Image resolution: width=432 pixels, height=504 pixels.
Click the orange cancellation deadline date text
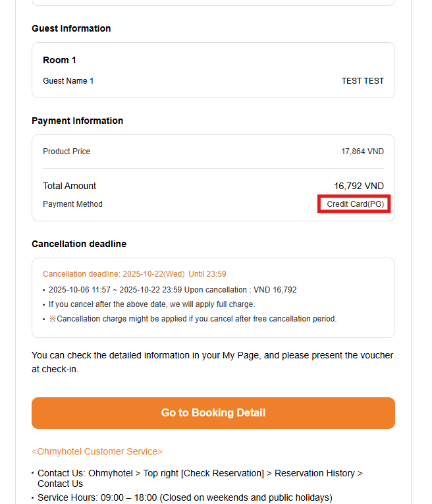click(x=134, y=274)
